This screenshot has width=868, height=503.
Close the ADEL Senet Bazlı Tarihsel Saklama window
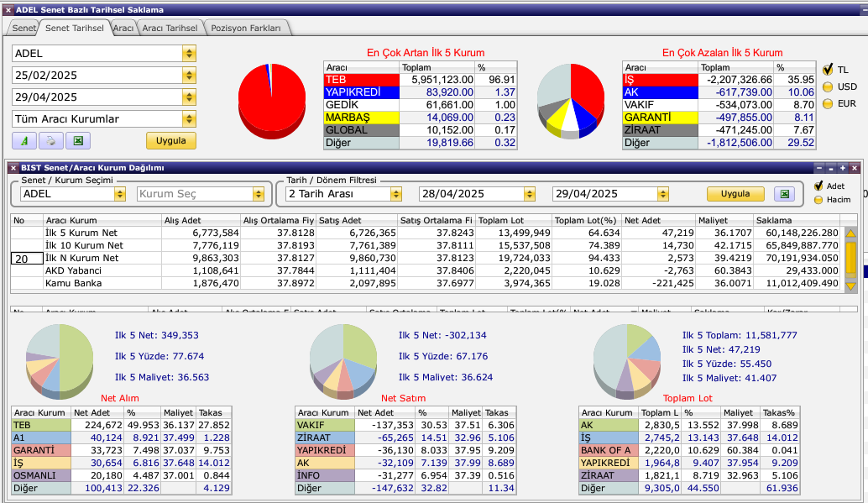(8, 10)
